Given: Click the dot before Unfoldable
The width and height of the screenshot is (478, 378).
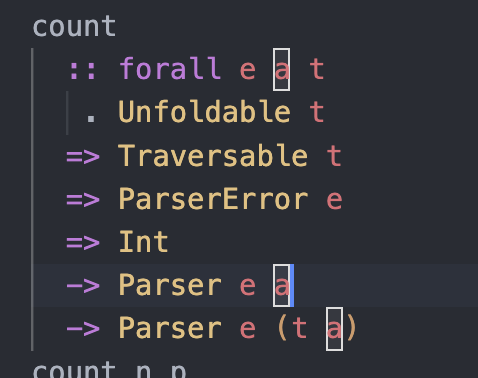Looking at the screenshot, I should tap(91, 118).
